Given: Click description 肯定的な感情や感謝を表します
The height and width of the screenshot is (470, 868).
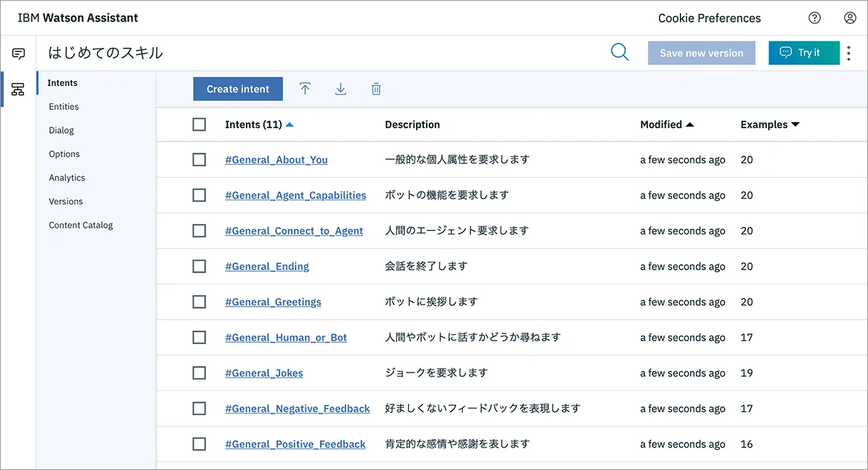Looking at the screenshot, I should coord(457,444).
